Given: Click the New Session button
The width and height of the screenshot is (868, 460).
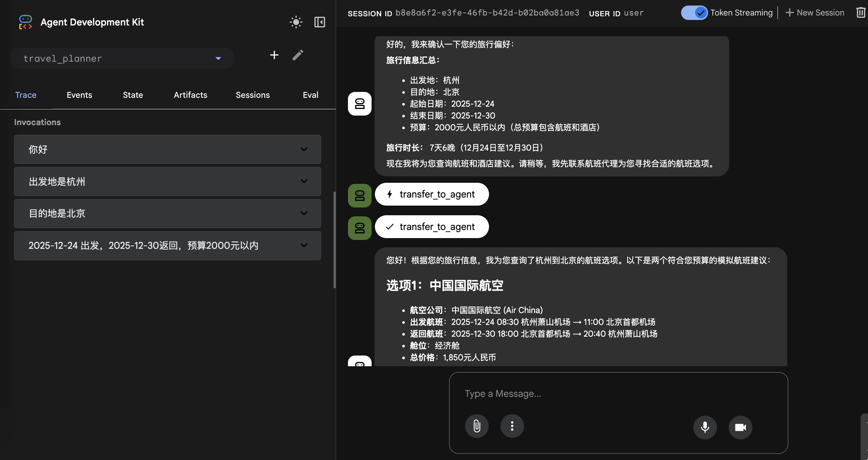Looking at the screenshot, I should (815, 13).
